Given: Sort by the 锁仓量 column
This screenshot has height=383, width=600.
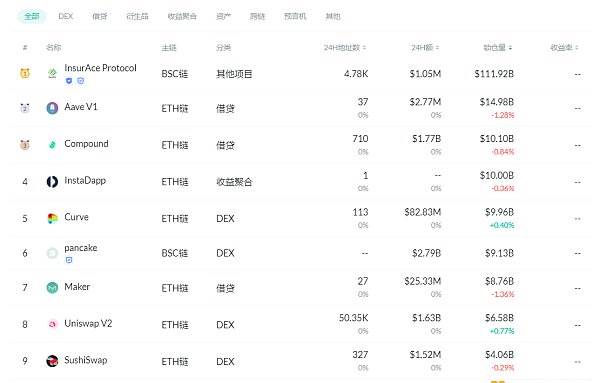Looking at the screenshot, I should (x=497, y=47).
